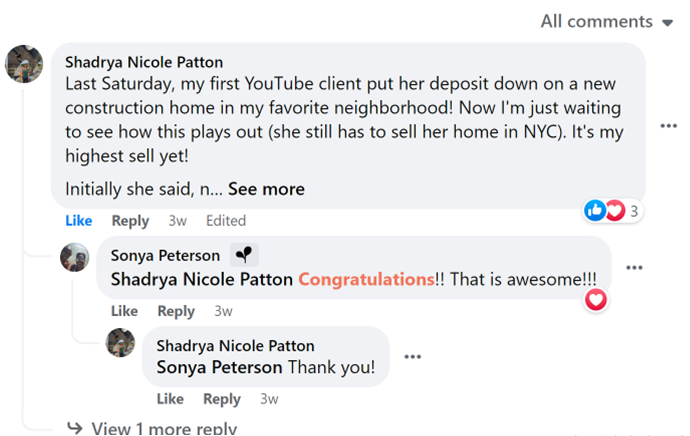Open options menu for the Thank you reply
This screenshot has width=690, height=436.
[412, 356]
